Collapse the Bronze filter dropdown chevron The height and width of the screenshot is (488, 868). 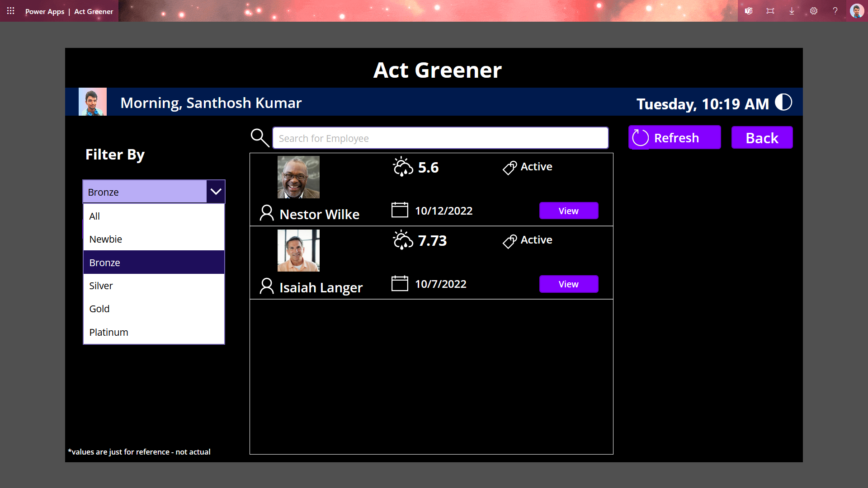[216, 192]
